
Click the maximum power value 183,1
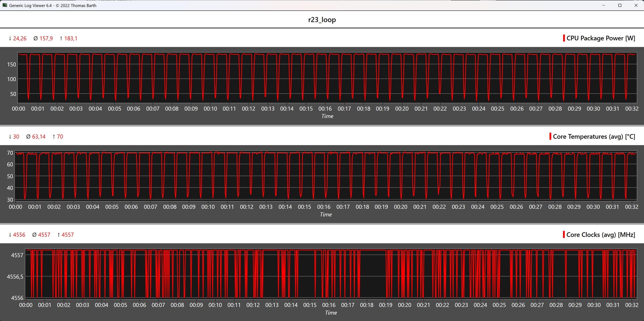click(x=70, y=38)
